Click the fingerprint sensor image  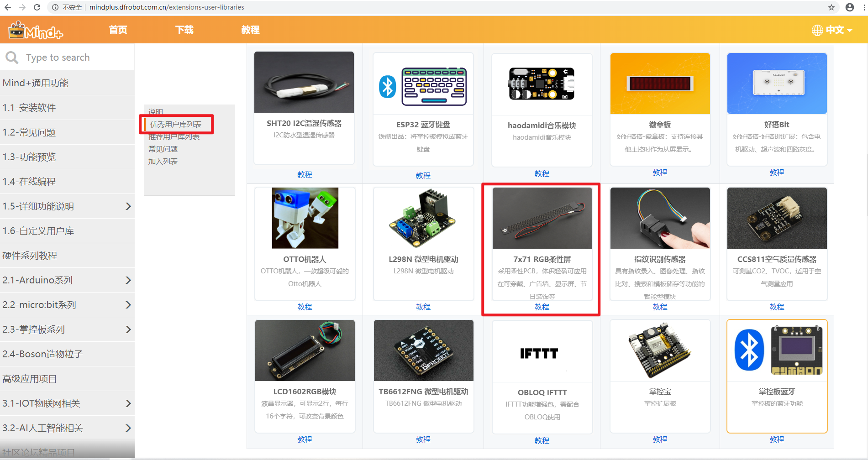tap(660, 218)
